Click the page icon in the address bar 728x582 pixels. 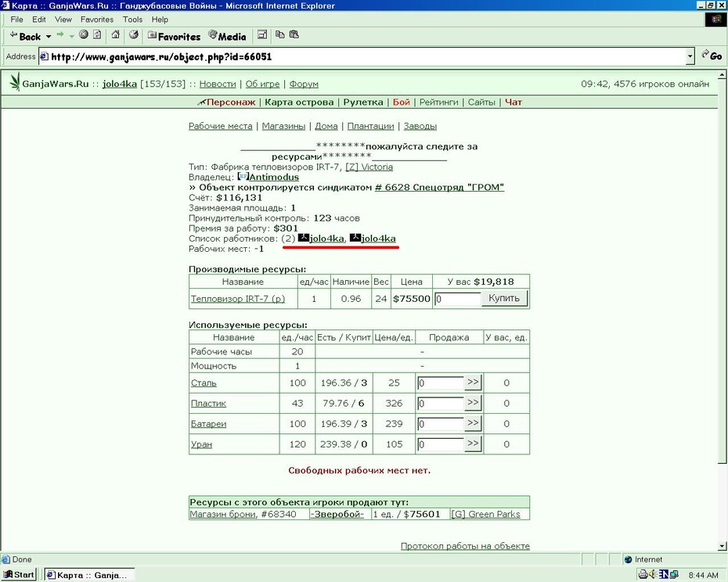(x=44, y=56)
